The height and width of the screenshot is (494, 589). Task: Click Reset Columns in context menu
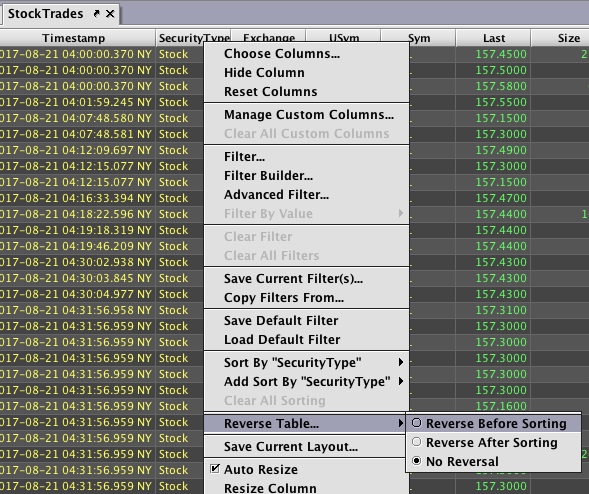(x=307, y=92)
